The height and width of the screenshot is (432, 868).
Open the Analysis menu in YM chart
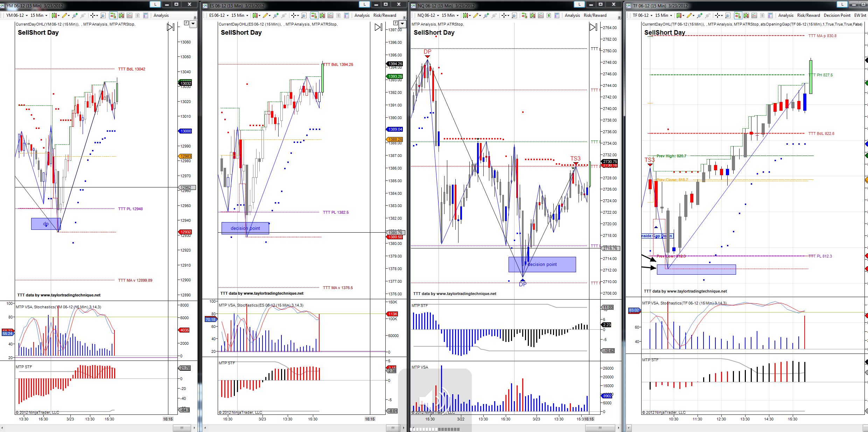[161, 15]
